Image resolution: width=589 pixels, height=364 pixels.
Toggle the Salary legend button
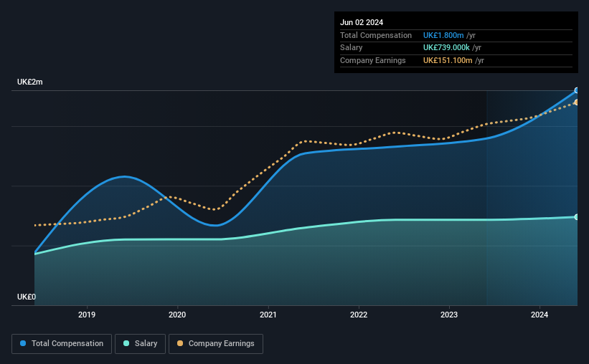pos(140,344)
